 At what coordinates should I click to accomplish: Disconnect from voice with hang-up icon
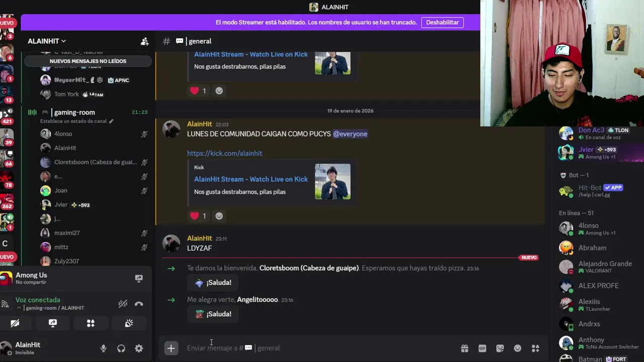tap(139, 304)
